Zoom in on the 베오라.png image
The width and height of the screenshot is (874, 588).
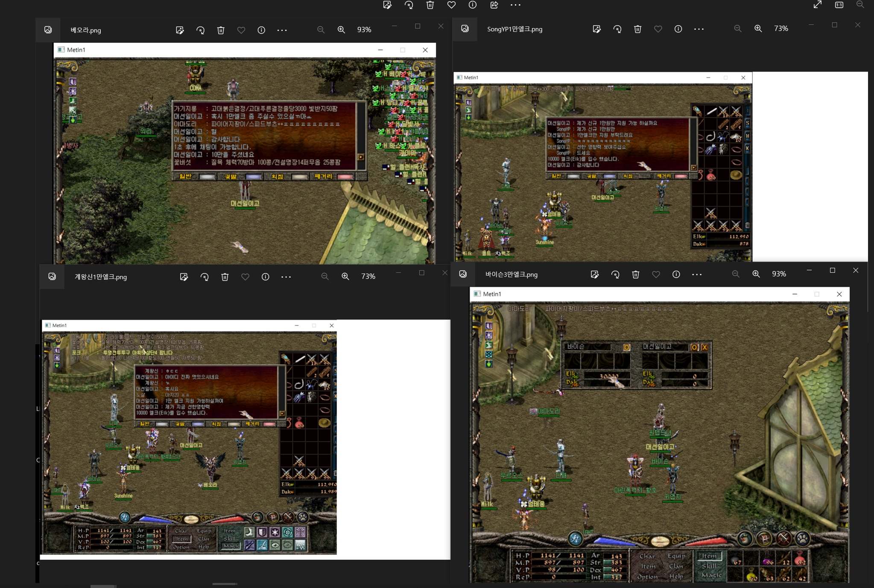click(341, 30)
